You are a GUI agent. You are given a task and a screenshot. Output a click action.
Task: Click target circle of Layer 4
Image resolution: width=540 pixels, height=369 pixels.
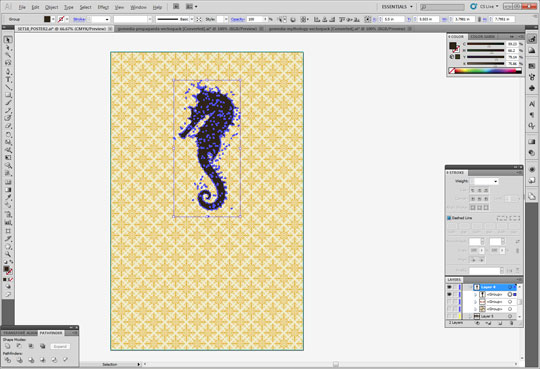coord(510,287)
